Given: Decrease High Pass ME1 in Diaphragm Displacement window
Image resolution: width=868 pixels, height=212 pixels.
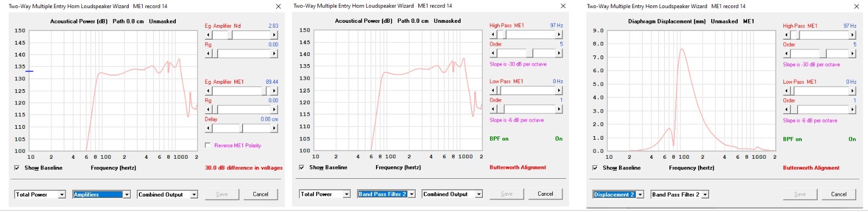Looking at the screenshot, I should tap(787, 35).
